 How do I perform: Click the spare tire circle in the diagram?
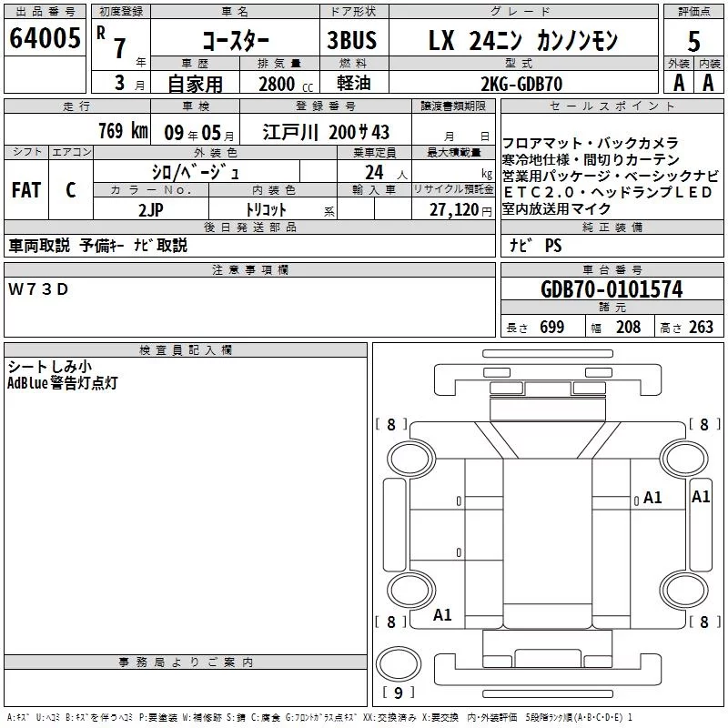pos(399,663)
